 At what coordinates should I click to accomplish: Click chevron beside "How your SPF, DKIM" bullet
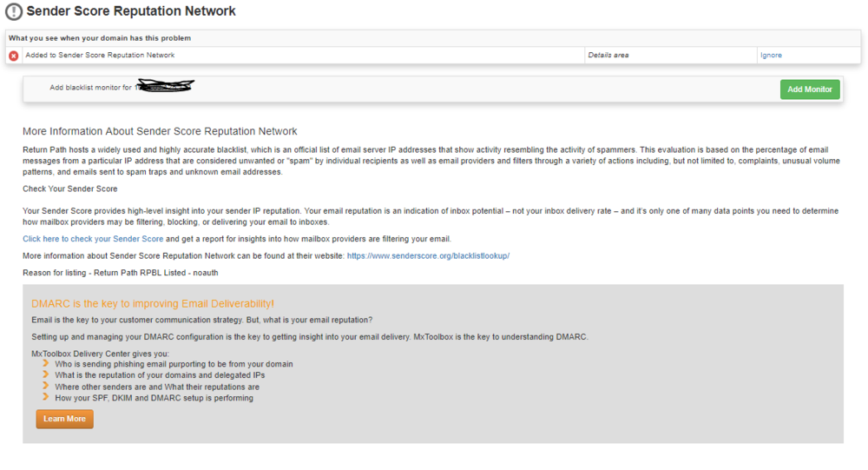click(x=45, y=398)
